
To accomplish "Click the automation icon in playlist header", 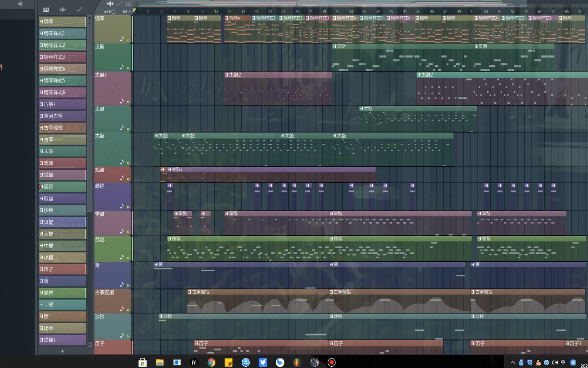I will (x=119, y=4).
